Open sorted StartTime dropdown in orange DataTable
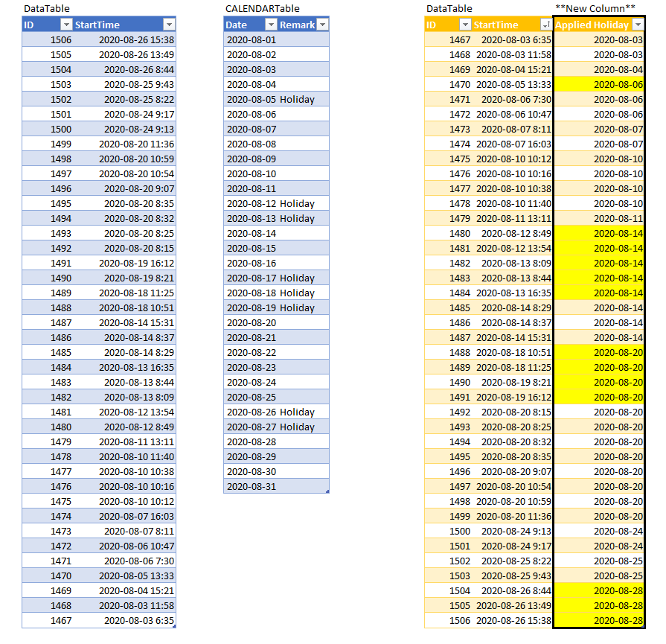666x644 pixels. click(545, 25)
